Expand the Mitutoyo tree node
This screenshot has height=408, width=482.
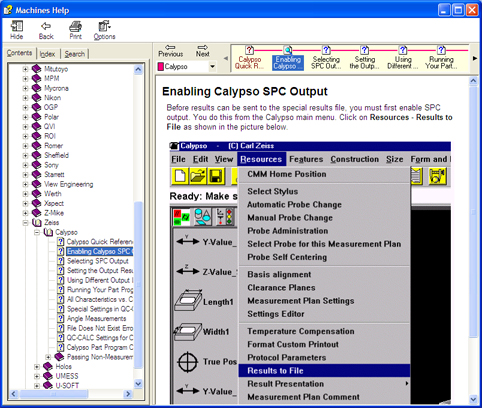25,69
